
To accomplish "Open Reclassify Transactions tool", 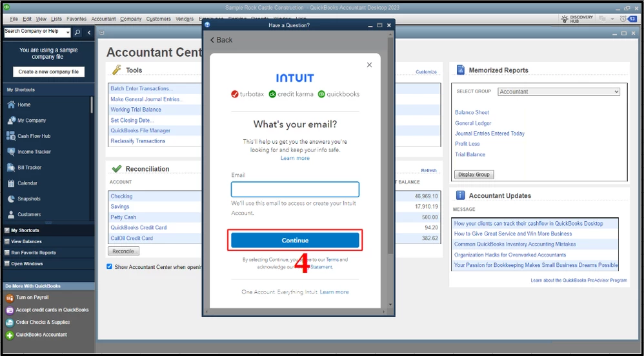I will 137,141.
